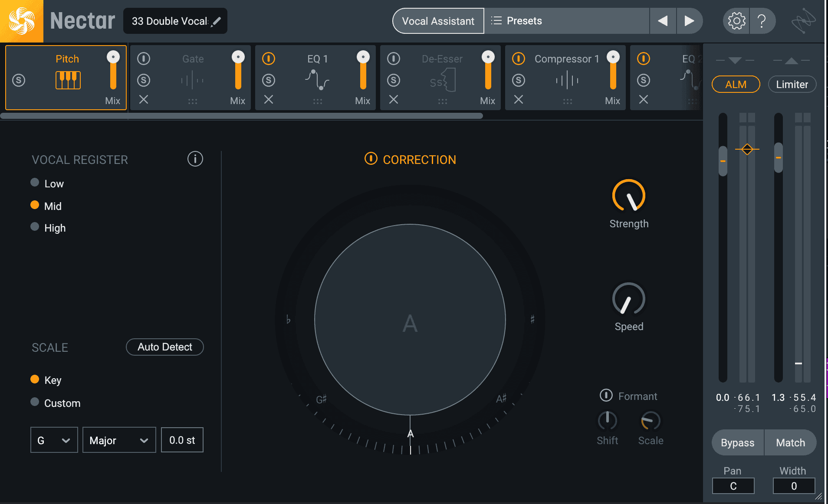This screenshot has height=504, width=828.
Task: Open the Vocal Assistant
Action: click(438, 21)
